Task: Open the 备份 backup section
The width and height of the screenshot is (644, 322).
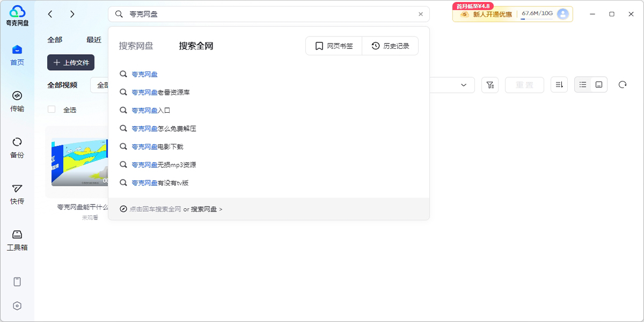Action: click(x=17, y=148)
